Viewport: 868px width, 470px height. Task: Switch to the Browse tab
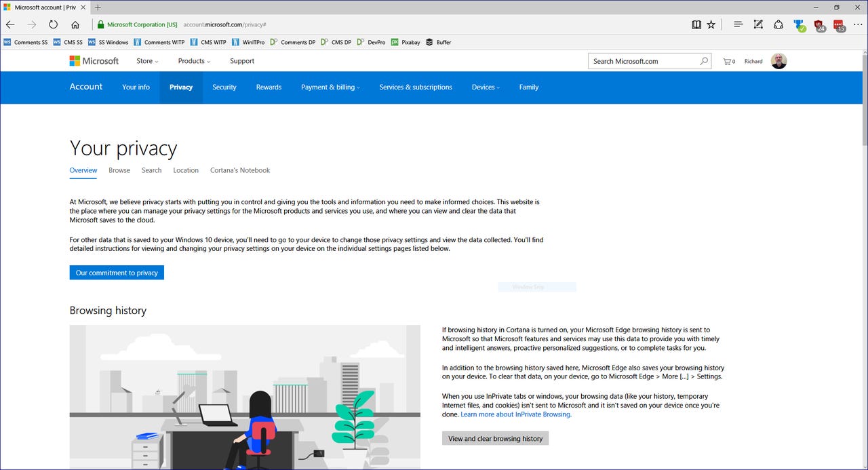pos(119,170)
